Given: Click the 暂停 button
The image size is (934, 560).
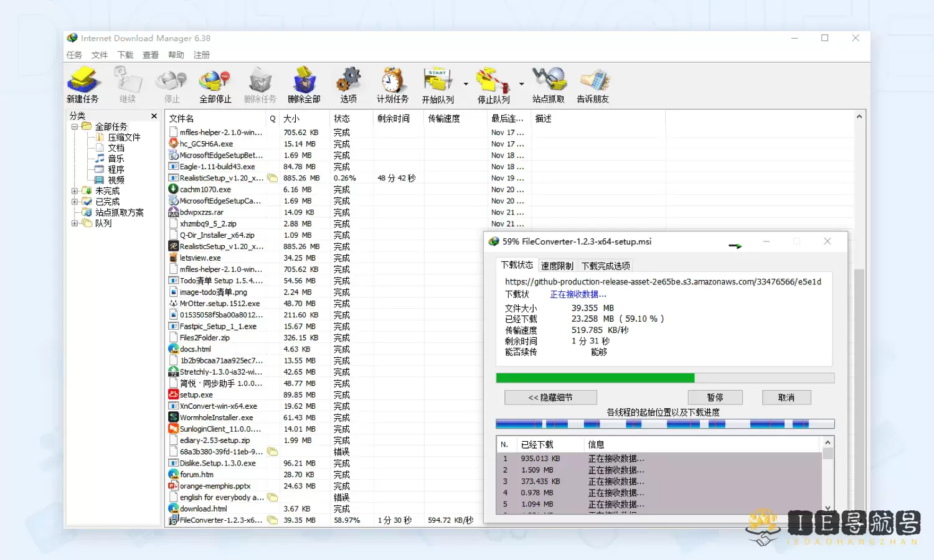Looking at the screenshot, I should [x=715, y=398].
